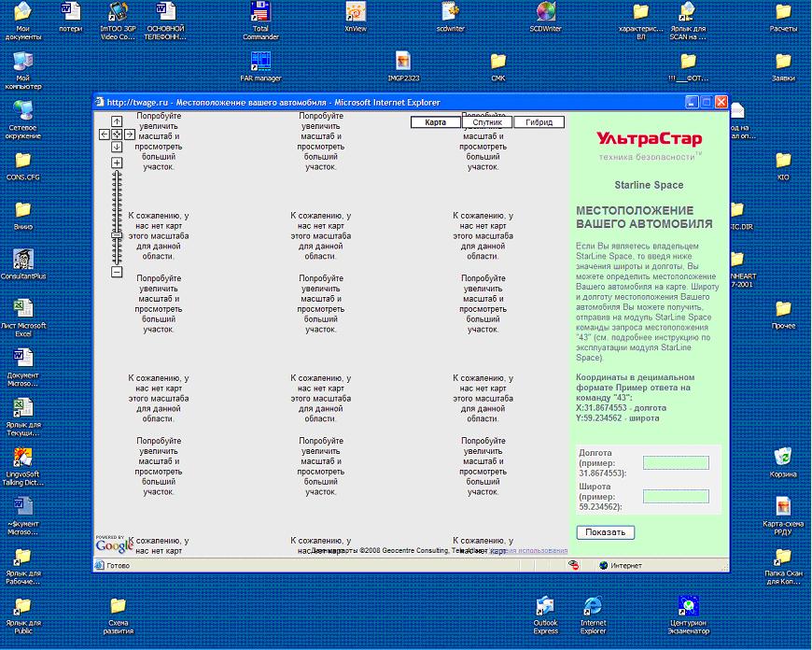Click the Готово status bar text
Image resolution: width=812 pixels, height=650 pixels.
119,566
